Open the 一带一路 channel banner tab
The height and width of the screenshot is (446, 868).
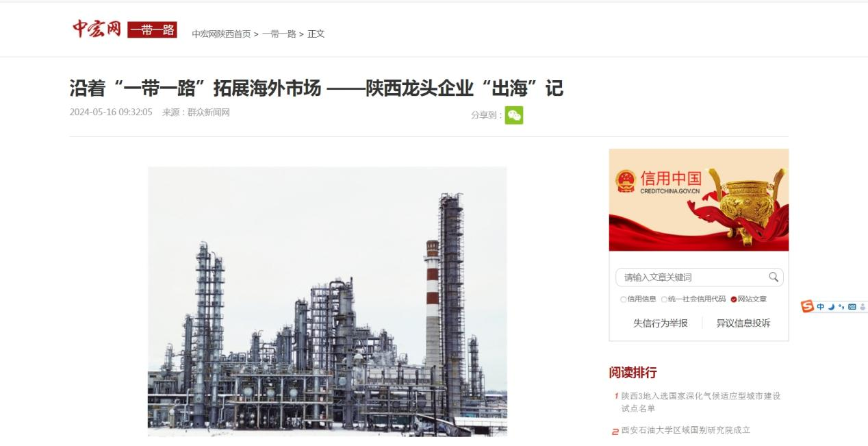[x=152, y=29]
